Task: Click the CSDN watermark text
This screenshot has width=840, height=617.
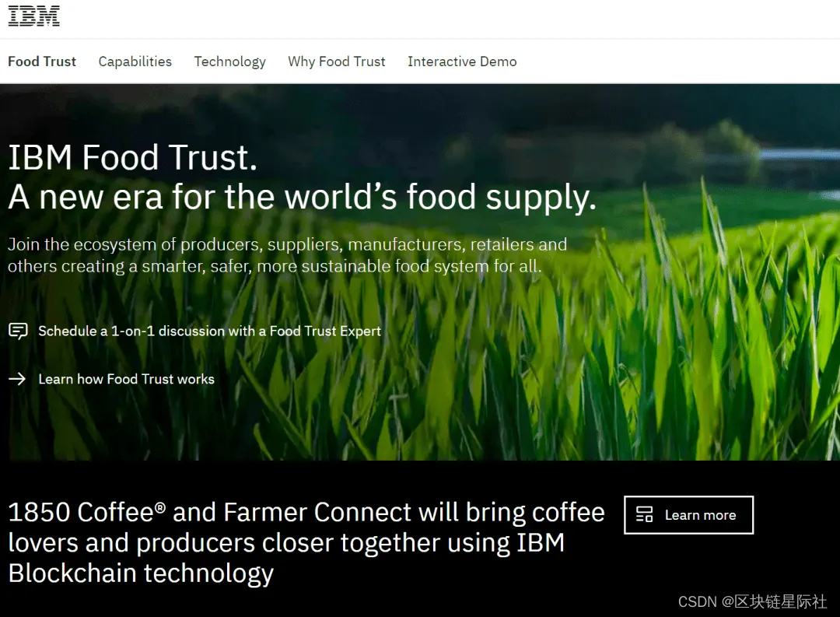Action: coord(752,601)
